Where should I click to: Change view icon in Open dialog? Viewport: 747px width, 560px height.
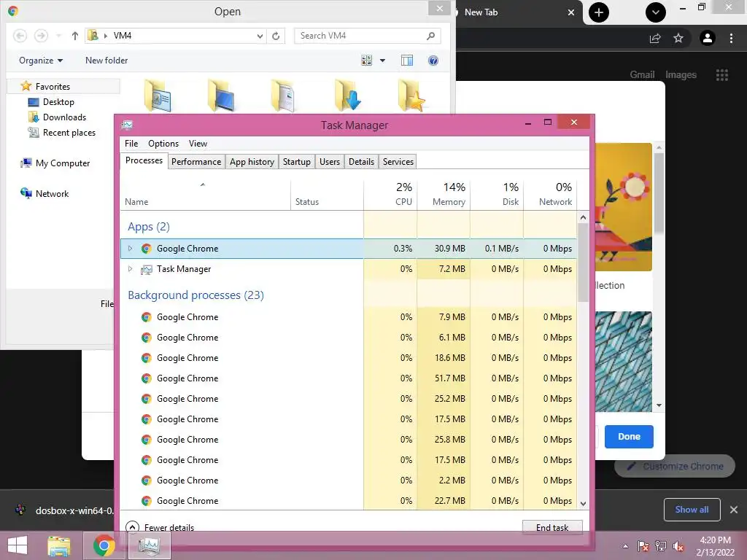click(366, 61)
